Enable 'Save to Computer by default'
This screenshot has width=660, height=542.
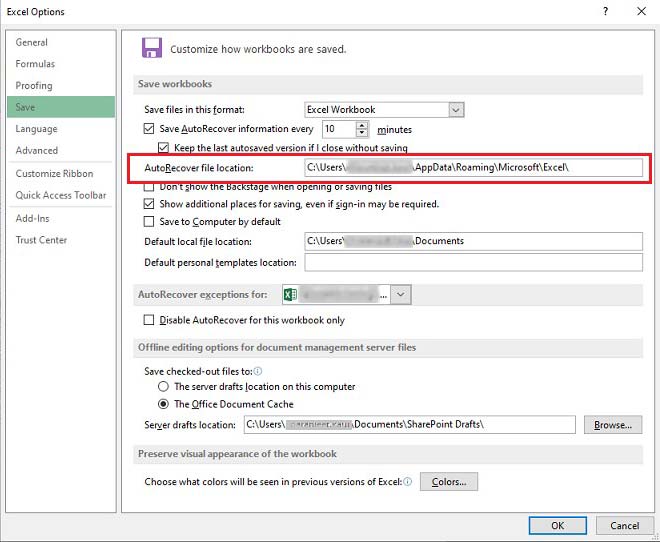pos(149,221)
